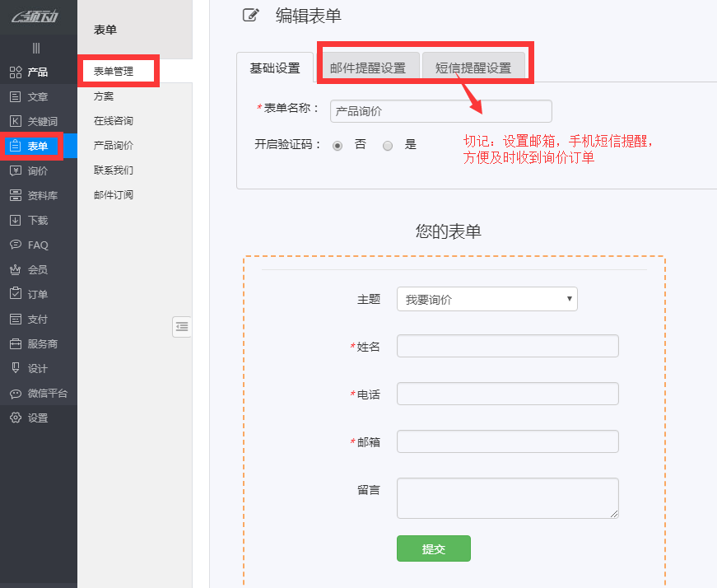Screen dimensions: 717x588
Task: Open 产品询价 submenu link
Action: tap(114, 146)
